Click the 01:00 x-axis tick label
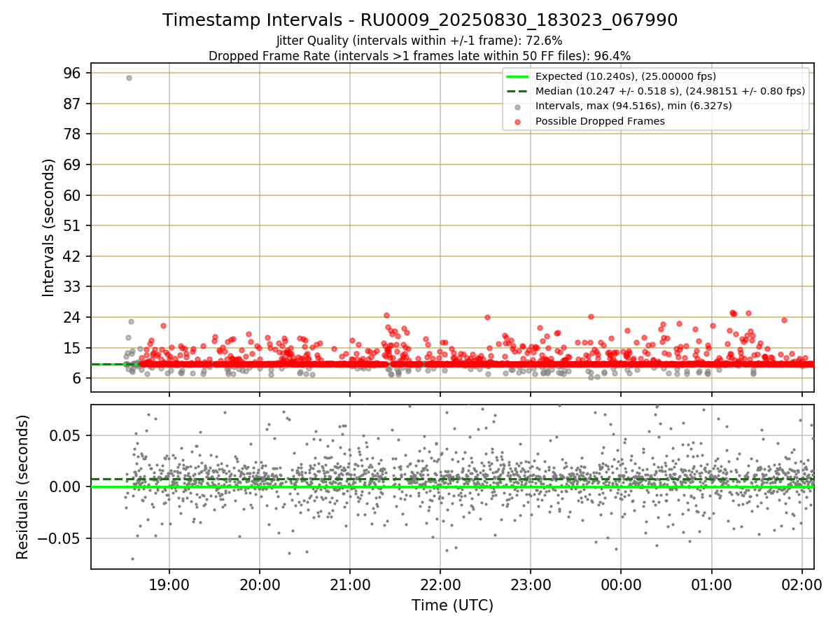The image size is (840, 630). [x=712, y=584]
